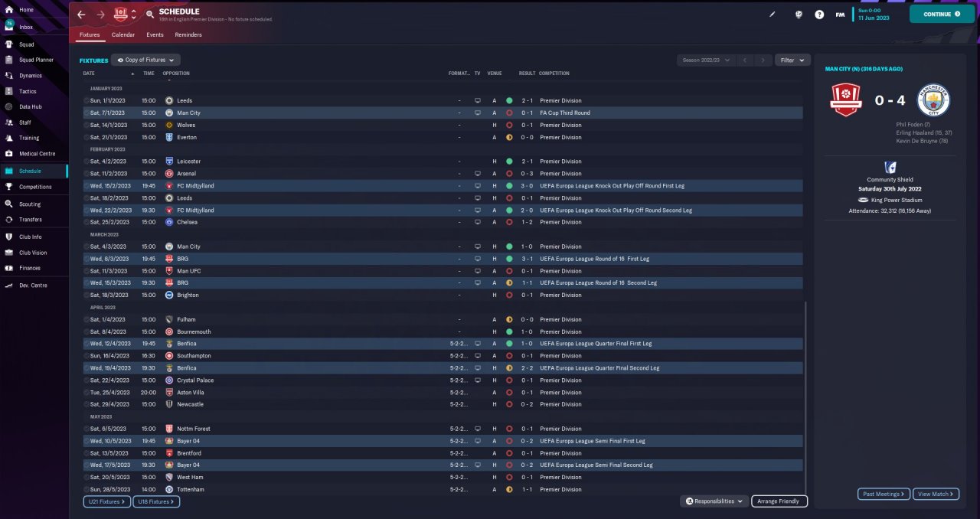Open U18 Fixtures
This screenshot has height=519, width=980.
[x=156, y=501]
